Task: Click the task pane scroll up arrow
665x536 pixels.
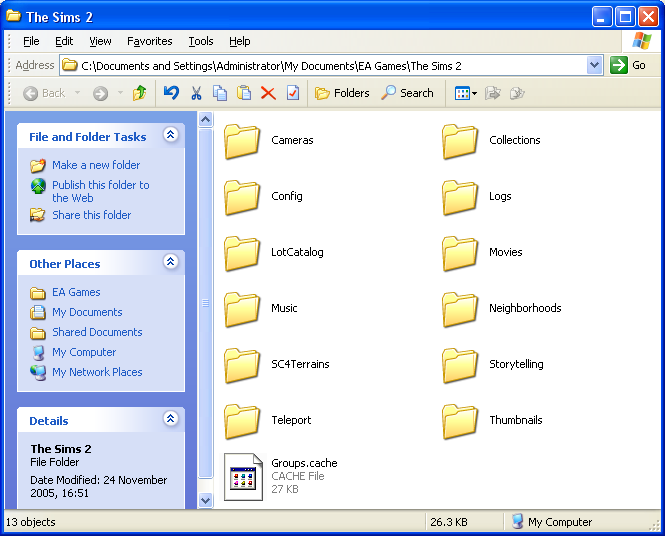Action: (205, 120)
